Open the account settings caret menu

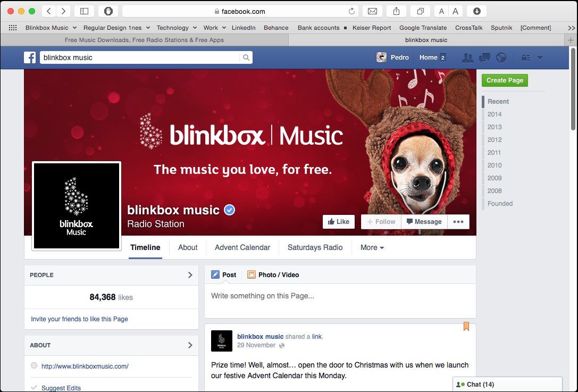[540, 57]
